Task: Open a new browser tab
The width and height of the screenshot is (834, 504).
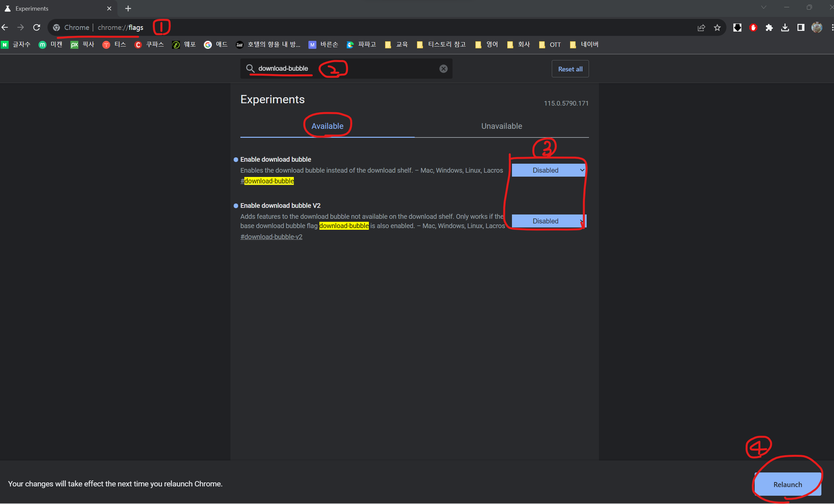Action: [x=128, y=8]
